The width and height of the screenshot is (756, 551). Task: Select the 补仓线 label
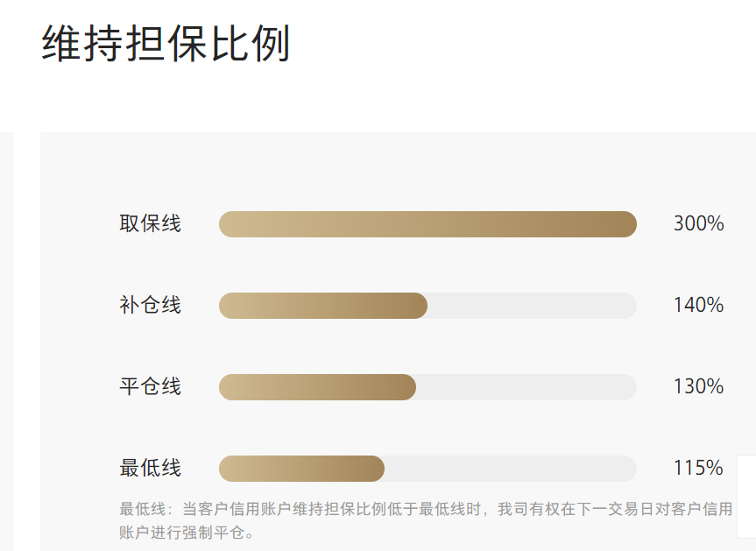click(150, 306)
